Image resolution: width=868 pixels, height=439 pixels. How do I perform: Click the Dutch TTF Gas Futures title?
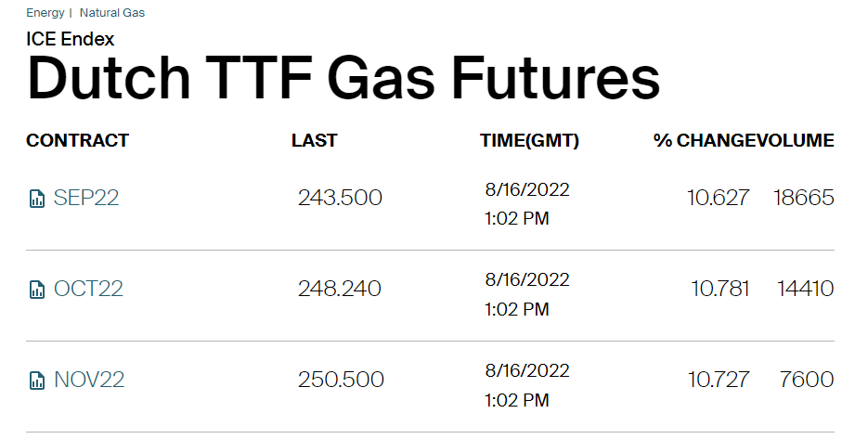[343, 79]
